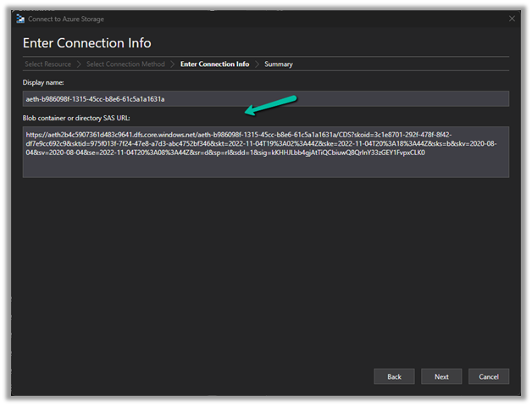Image resolution: width=532 pixels, height=406 pixels.
Task: Click the Connect to Azure Storage title text
Action: click(x=66, y=19)
